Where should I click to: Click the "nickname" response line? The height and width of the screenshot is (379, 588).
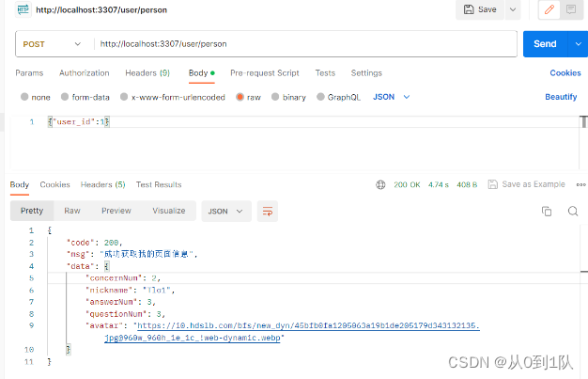[131, 291]
